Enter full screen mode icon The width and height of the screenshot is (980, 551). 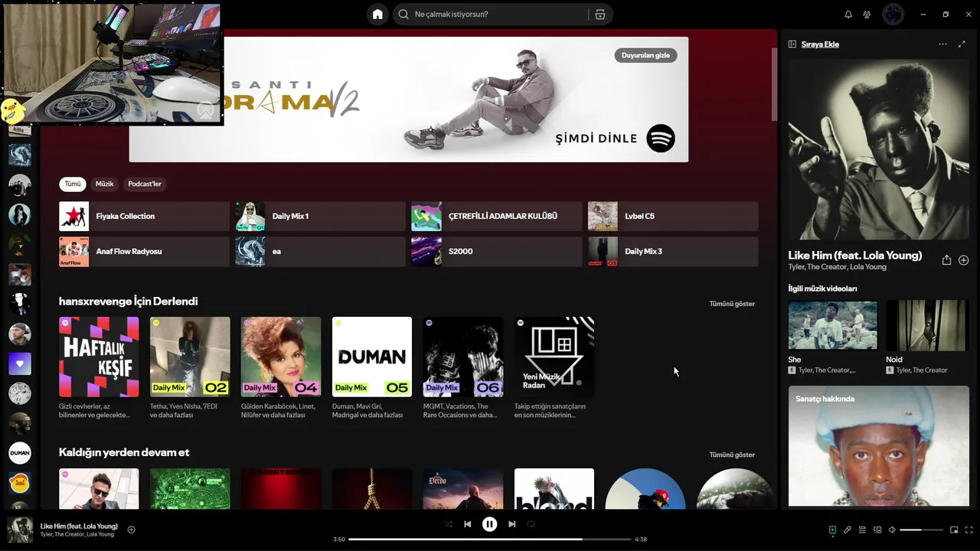[969, 530]
